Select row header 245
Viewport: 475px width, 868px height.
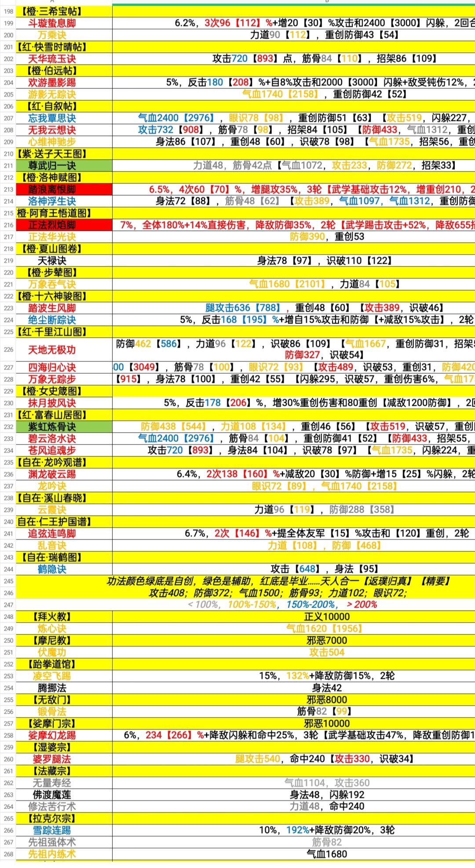click(8, 581)
